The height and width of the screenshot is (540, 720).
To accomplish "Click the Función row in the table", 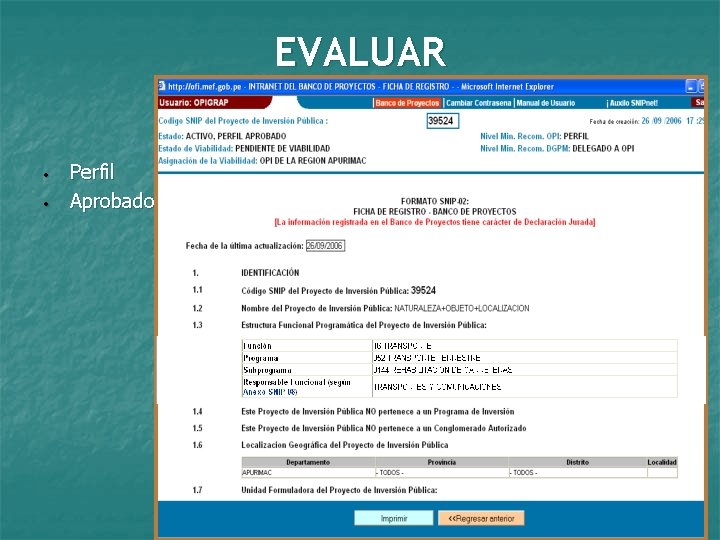I will [x=459, y=346].
